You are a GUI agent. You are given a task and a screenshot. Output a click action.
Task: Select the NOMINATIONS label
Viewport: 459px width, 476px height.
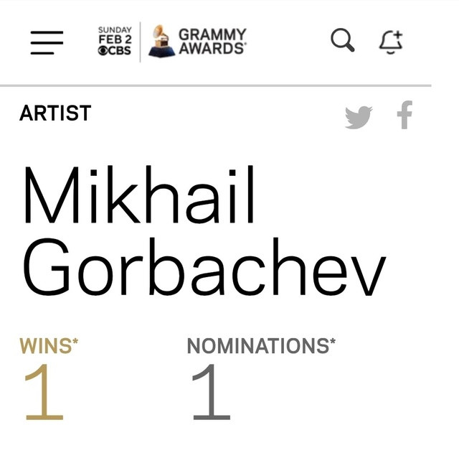(x=257, y=346)
